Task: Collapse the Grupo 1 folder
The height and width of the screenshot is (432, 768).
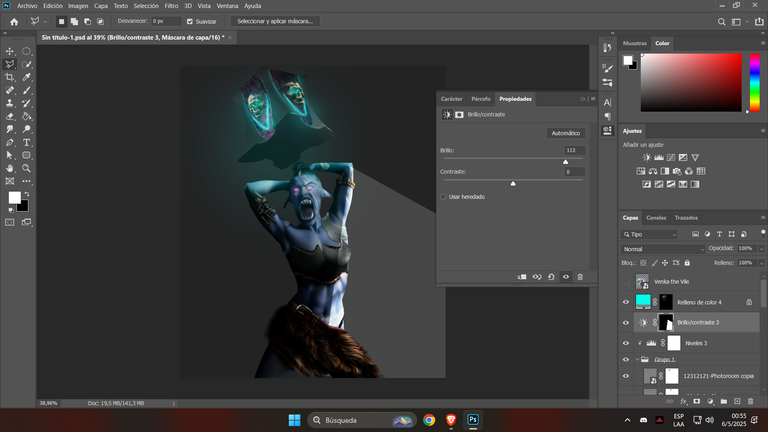Action: (x=637, y=360)
